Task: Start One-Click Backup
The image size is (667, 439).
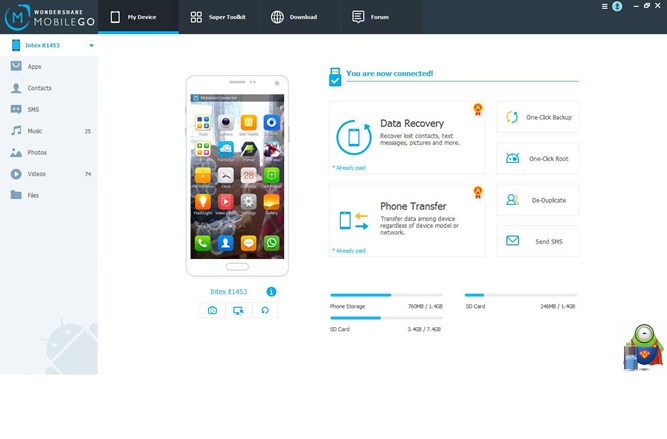Action: coord(538,117)
